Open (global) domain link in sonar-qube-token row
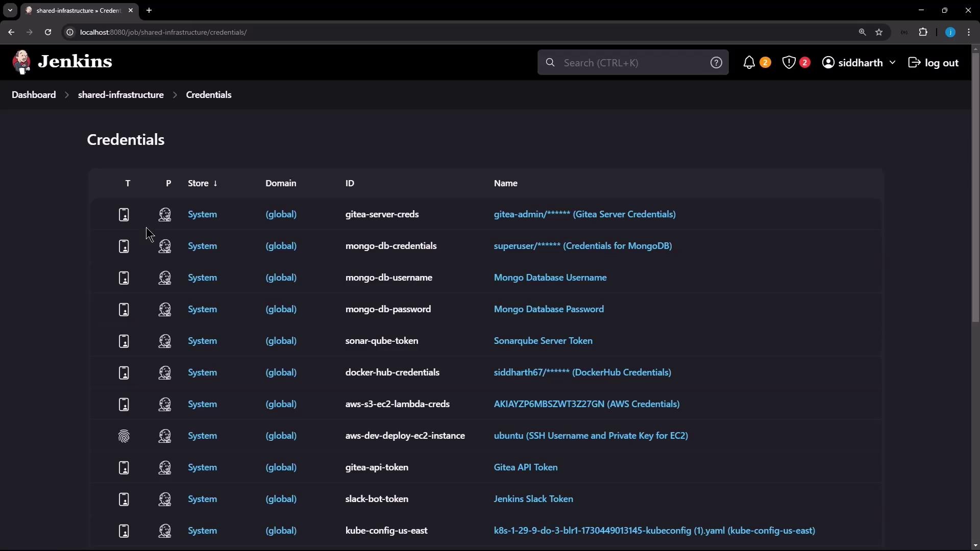The width and height of the screenshot is (980, 551). [281, 341]
